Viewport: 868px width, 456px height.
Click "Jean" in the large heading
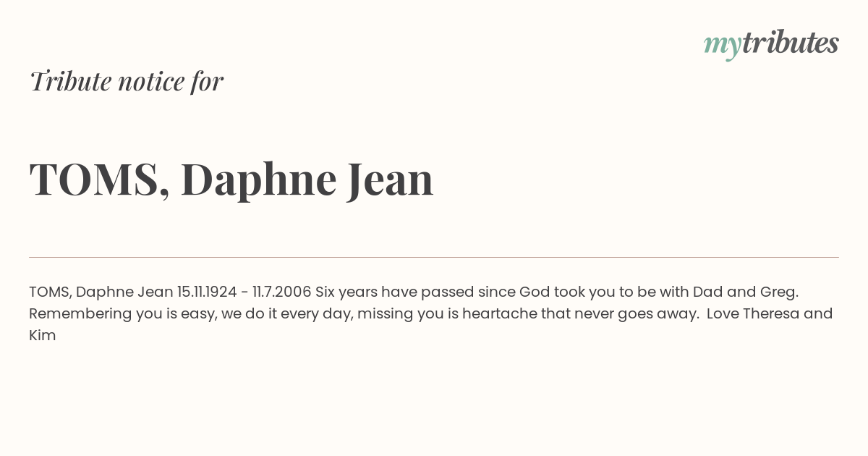click(390, 179)
